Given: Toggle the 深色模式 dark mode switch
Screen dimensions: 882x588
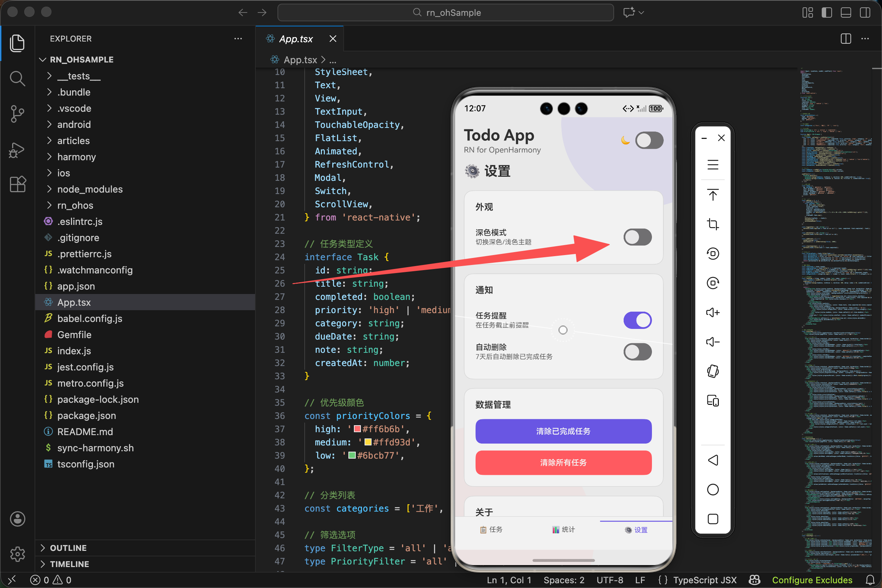Looking at the screenshot, I should [x=638, y=237].
